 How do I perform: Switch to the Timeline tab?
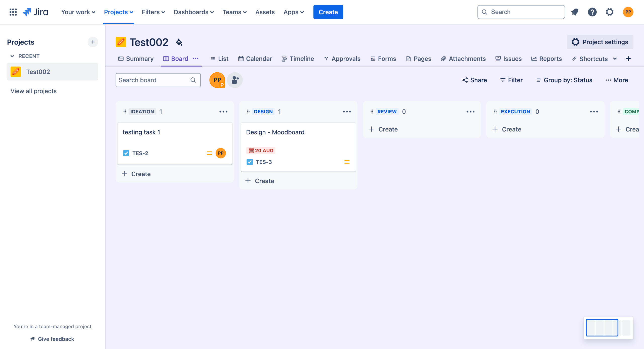(x=298, y=59)
